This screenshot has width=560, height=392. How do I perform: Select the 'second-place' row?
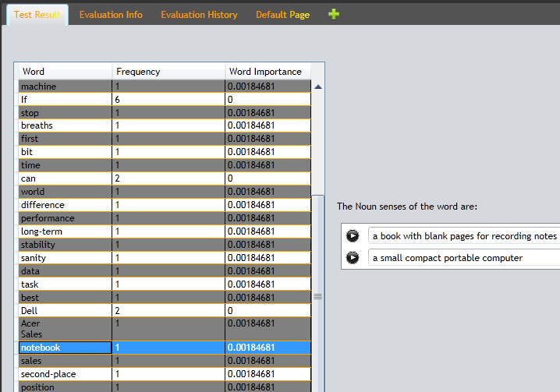point(66,374)
